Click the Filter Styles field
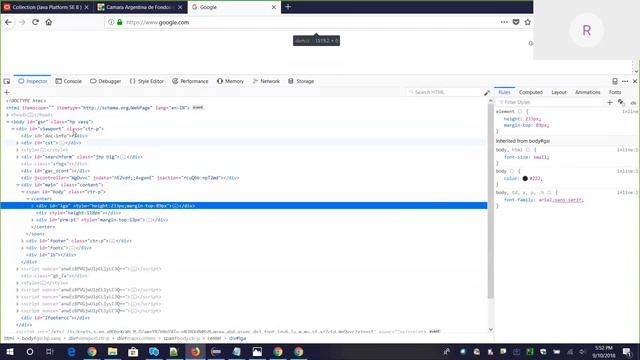This screenshot has width=640, height=360. [x=550, y=102]
